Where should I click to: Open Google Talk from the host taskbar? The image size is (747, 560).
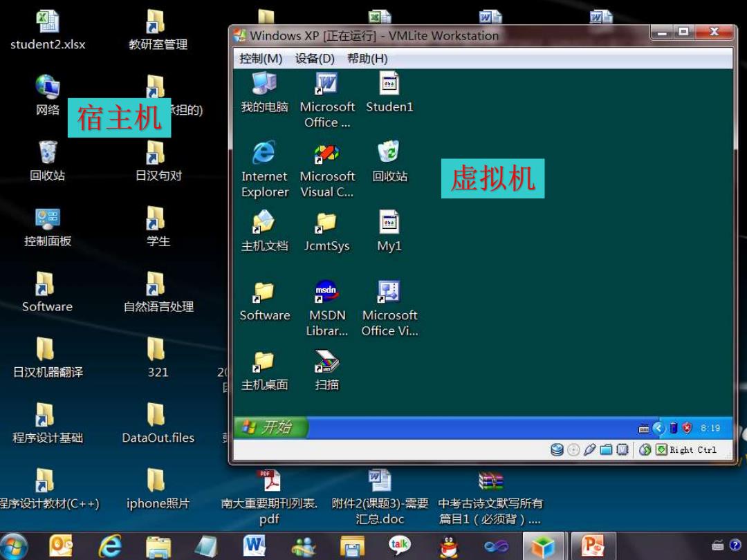[x=399, y=545]
